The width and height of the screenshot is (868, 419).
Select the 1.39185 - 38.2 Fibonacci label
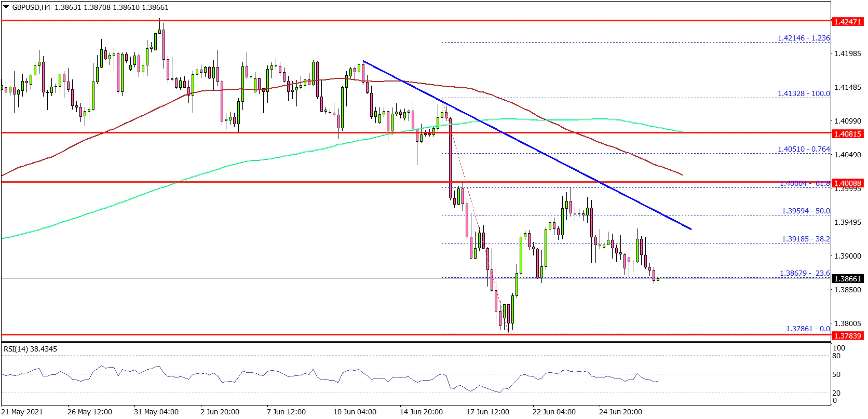point(806,239)
